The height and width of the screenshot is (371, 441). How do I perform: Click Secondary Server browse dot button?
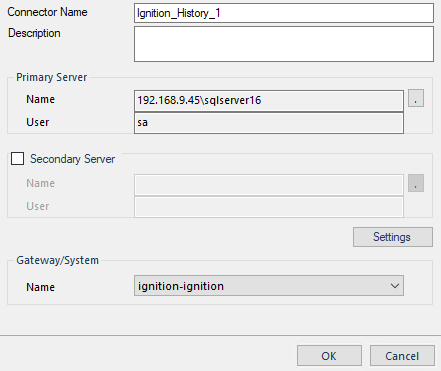pyautogui.click(x=416, y=183)
